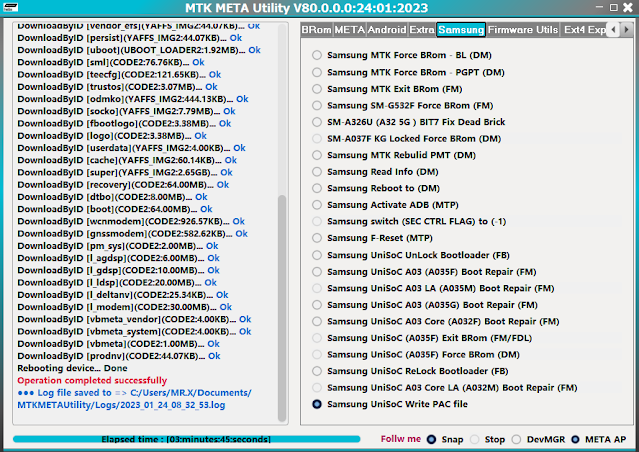This screenshot has height=452, width=639.
Task: Click the DownloadByID [wcnmodem] log line
Action: tap(131, 221)
